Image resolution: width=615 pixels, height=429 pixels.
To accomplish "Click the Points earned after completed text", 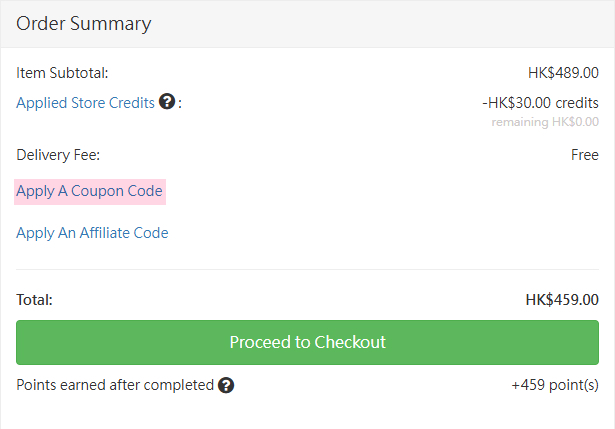I will [x=115, y=385].
